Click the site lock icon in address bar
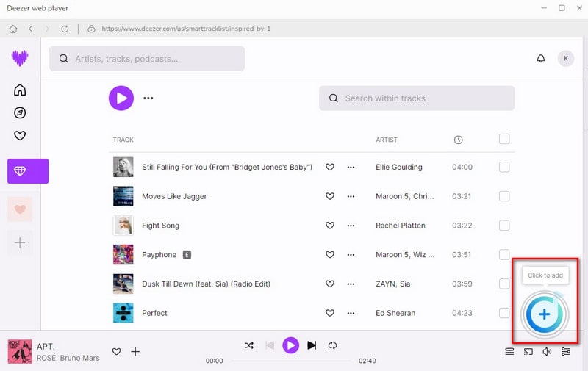 pos(91,29)
